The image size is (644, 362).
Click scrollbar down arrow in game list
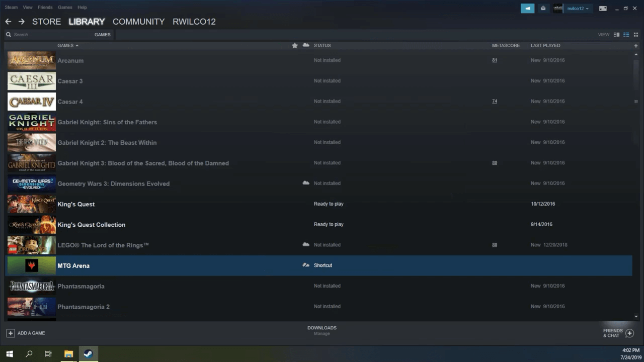[x=636, y=317]
